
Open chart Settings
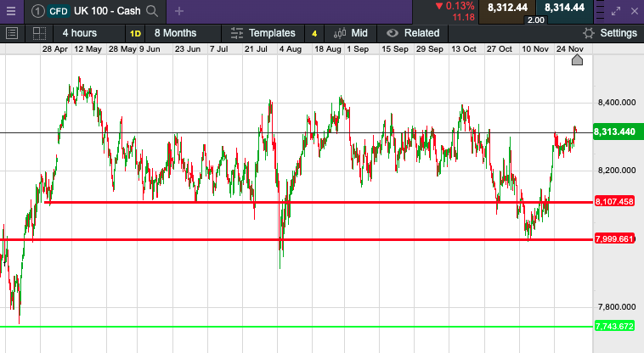pos(610,33)
